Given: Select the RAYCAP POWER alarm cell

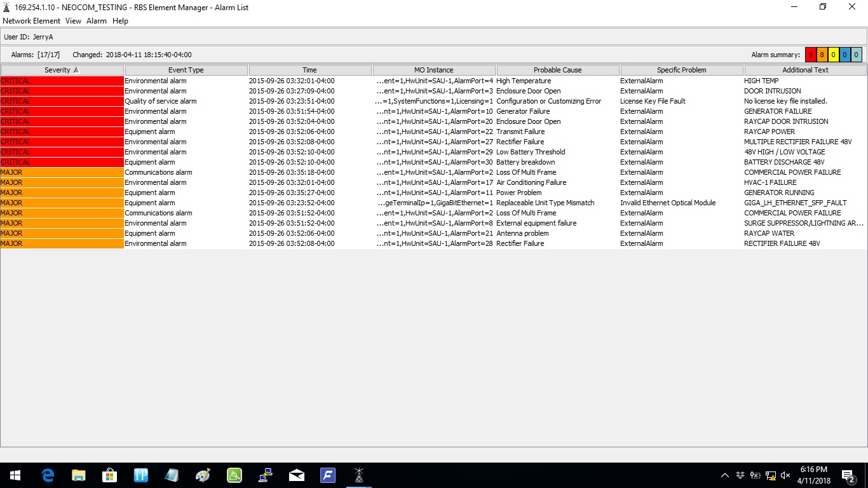Looking at the screenshot, I should point(805,132).
